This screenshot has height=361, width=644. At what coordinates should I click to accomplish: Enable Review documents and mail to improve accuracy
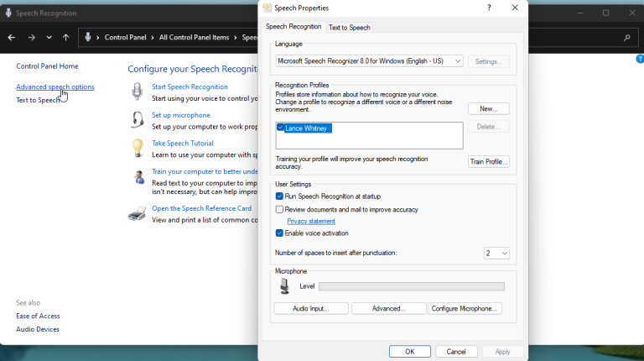tap(280, 209)
